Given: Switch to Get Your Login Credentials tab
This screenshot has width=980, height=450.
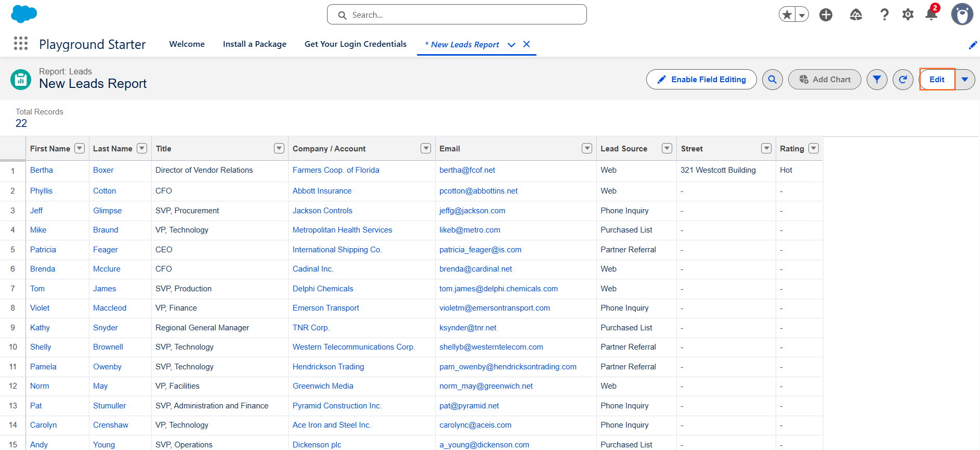Looking at the screenshot, I should [x=356, y=44].
